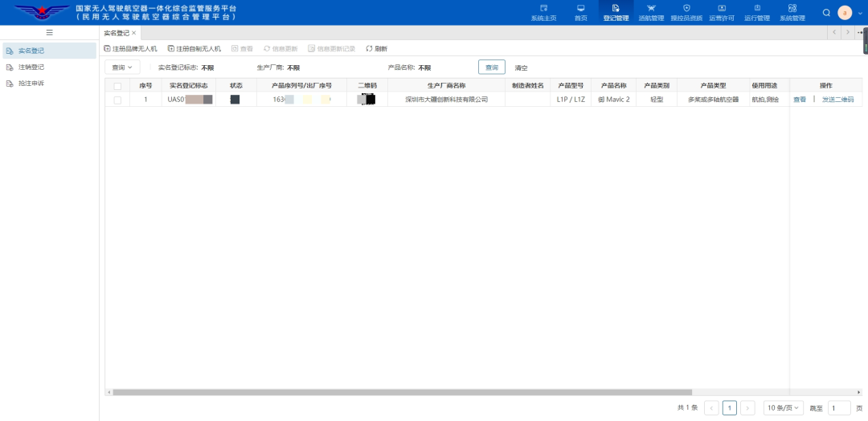
Task: Click the 使用用途 column header
Action: pos(764,86)
